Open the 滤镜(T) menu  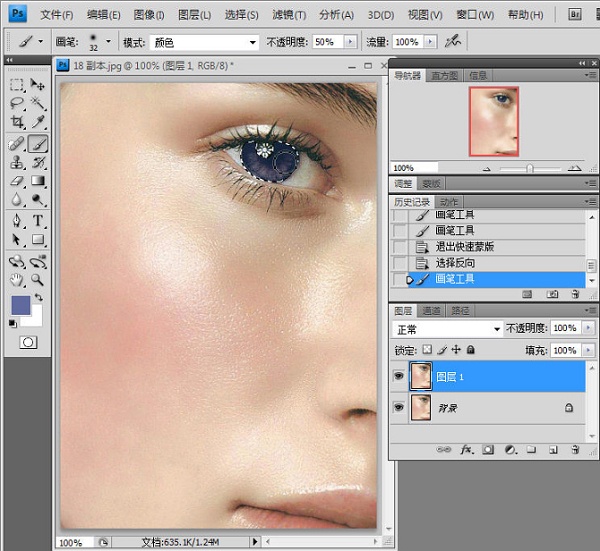point(289,15)
